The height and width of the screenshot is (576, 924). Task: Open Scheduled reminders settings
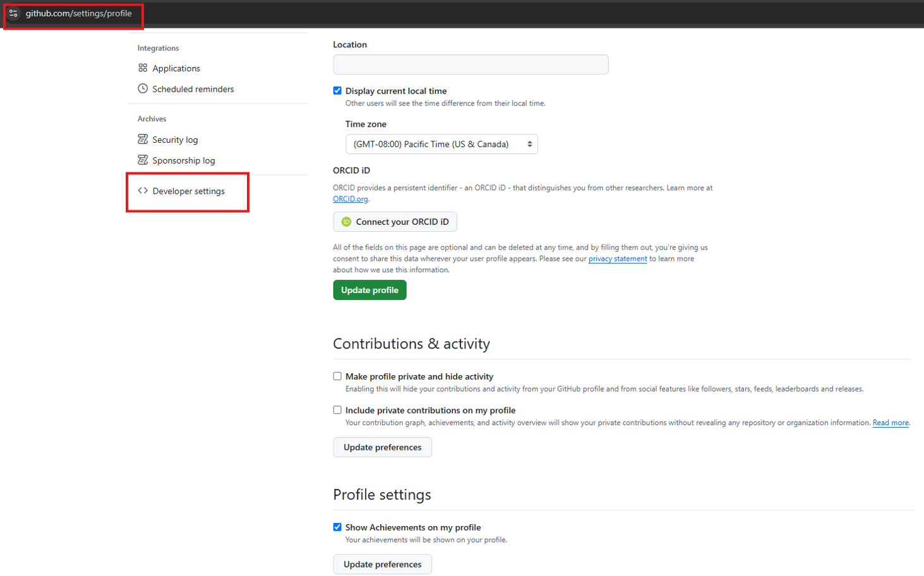click(x=193, y=89)
